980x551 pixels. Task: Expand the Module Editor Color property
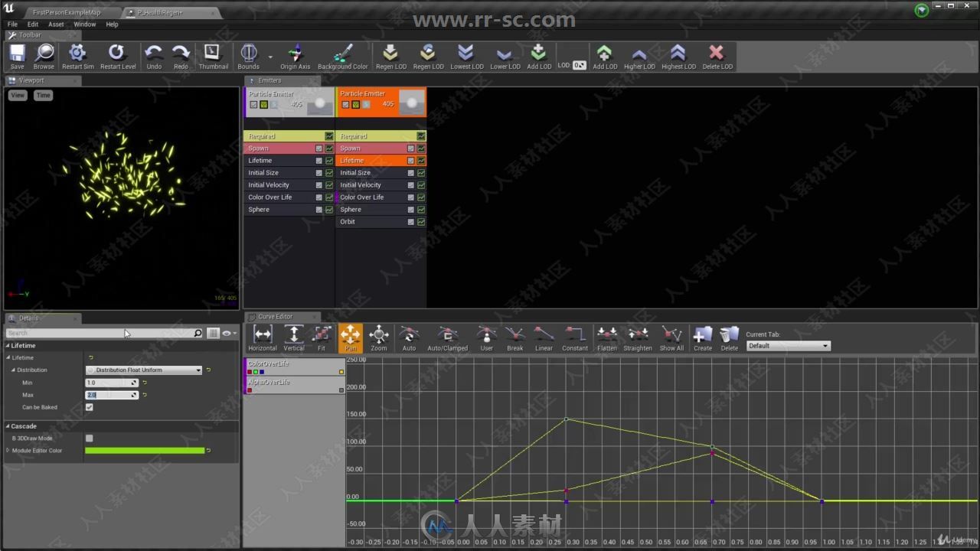[x=8, y=451]
